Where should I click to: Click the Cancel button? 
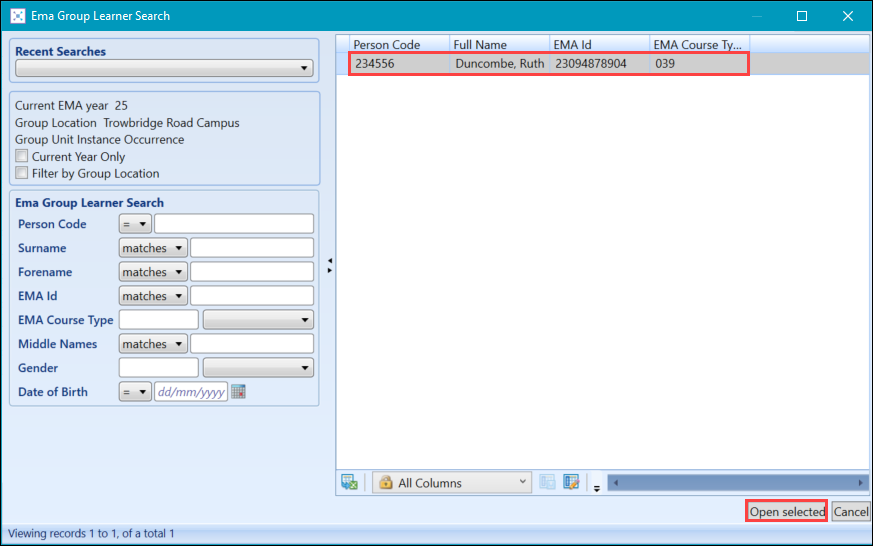(x=850, y=511)
